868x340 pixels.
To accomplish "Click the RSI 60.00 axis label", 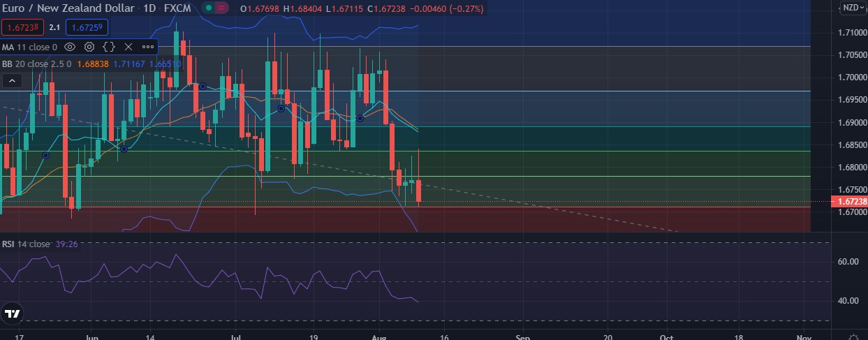I will coord(848,262).
